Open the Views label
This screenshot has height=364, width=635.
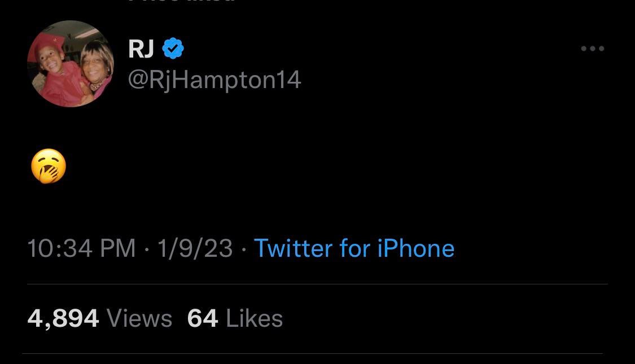pyautogui.click(x=139, y=319)
